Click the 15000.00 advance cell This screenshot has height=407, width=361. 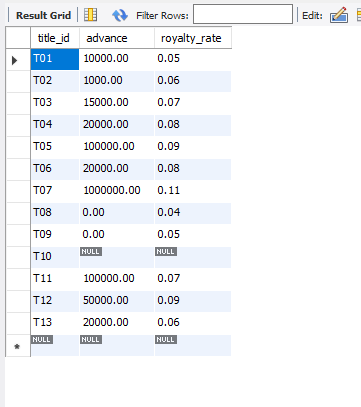click(x=117, y=103)
